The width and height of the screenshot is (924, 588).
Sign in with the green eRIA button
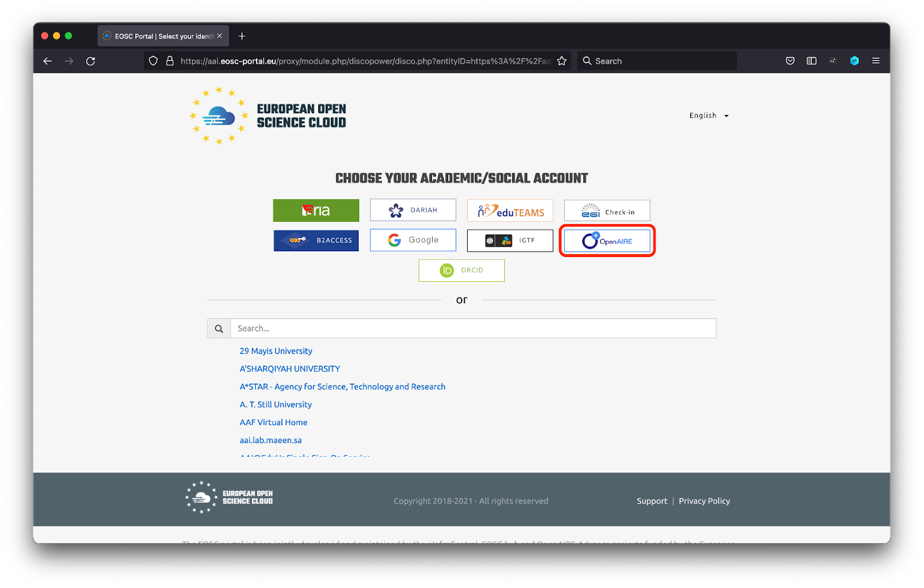pos(316,210)
